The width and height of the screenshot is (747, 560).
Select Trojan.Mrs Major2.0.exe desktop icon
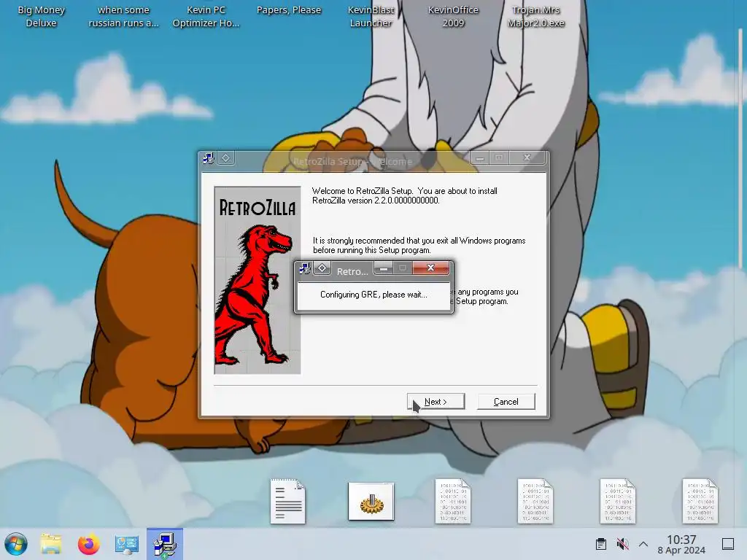[x=536, y=16]
